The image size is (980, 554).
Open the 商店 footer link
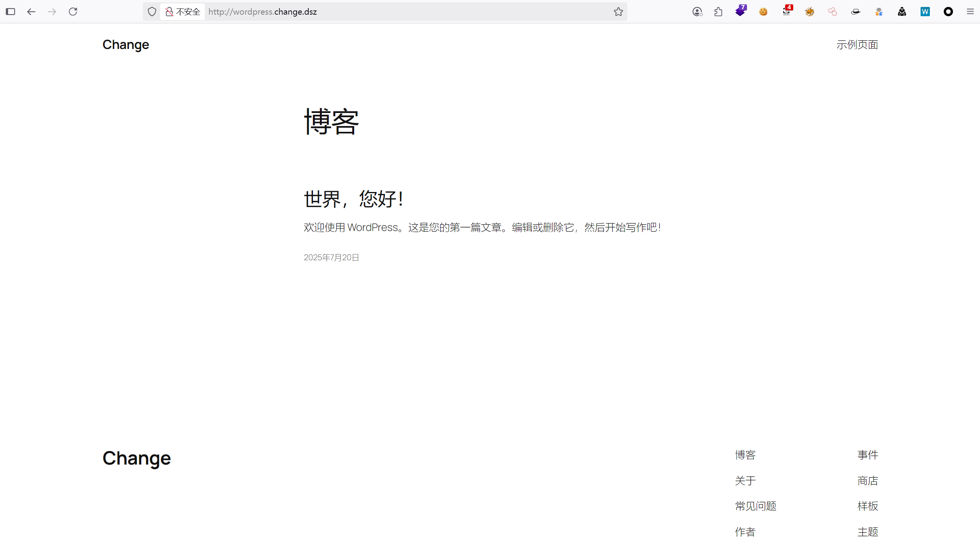point(867,480)
